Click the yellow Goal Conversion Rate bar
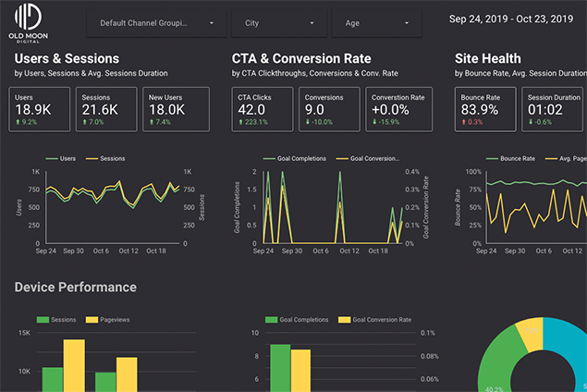 300,371
